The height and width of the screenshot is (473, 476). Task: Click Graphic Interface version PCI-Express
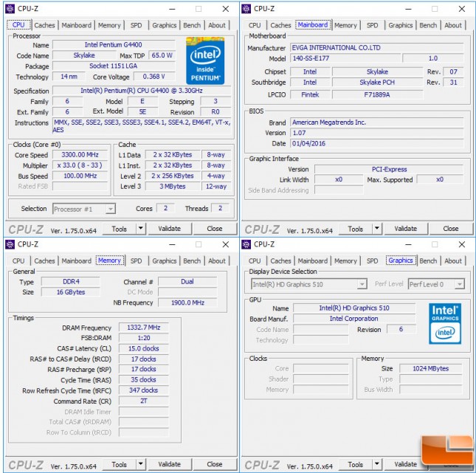389,169
